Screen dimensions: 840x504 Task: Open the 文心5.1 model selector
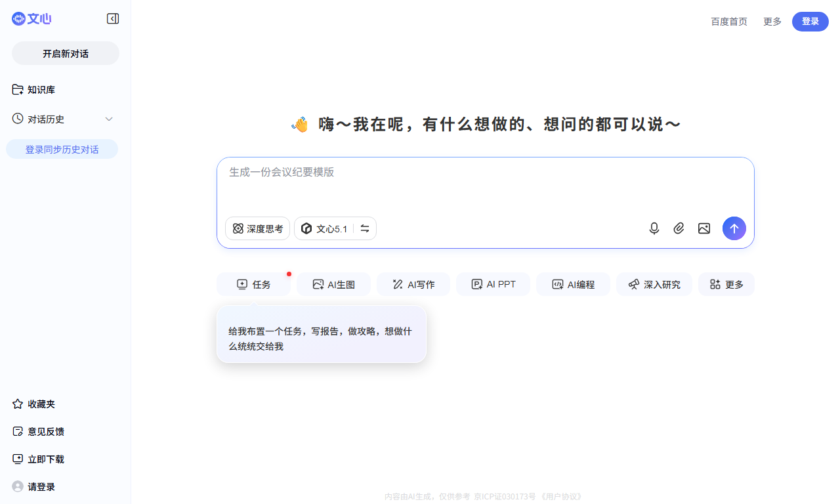324,228
